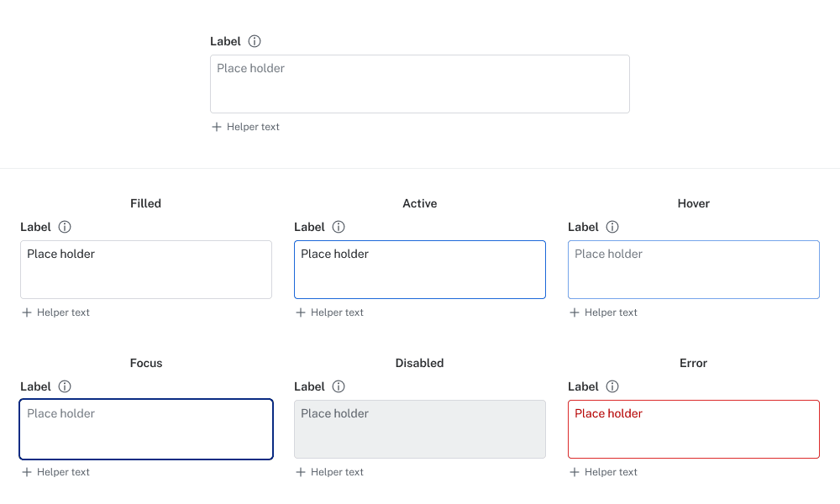Click inside the Active state text area

419,270
